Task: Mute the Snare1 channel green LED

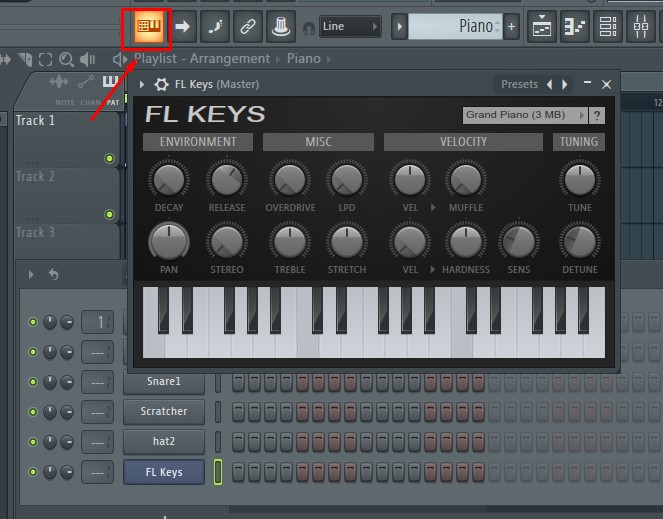Action: click(x=33, y=382)
